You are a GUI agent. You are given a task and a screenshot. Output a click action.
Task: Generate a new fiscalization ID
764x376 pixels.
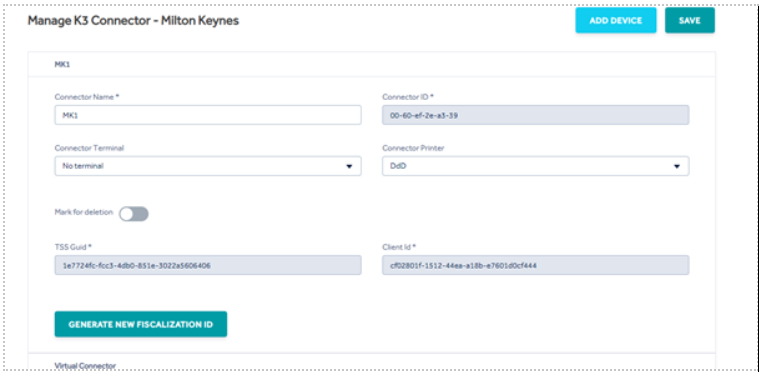click(141, 324)
